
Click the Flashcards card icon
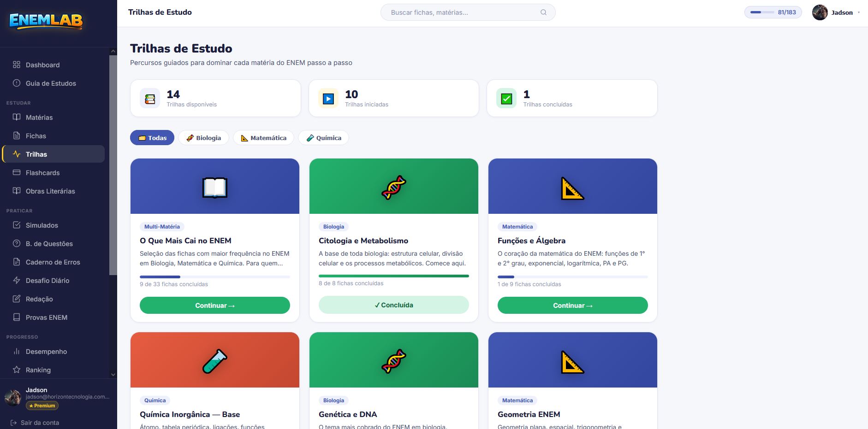[17, 172]
